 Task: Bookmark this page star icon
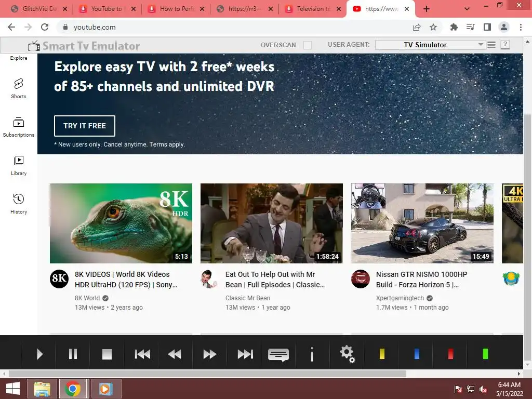tap(433, 27)
